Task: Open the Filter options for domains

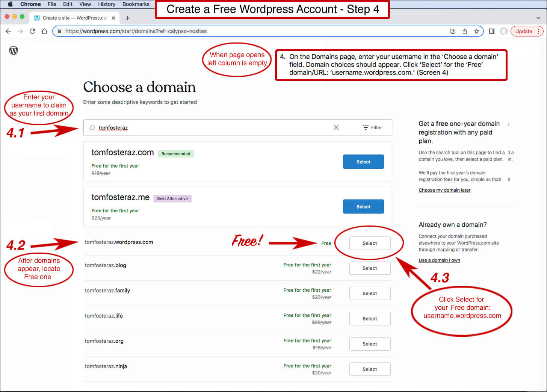Action: click(x=372, y=128)
